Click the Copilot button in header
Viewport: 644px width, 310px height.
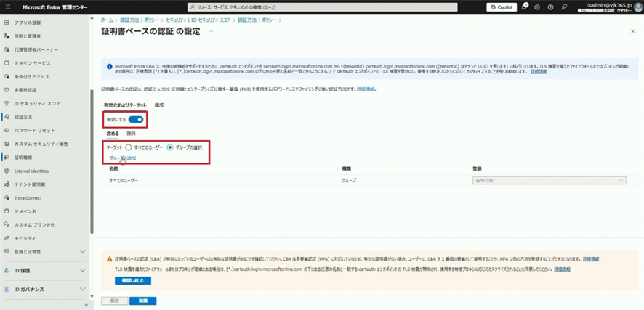(501, 7)
